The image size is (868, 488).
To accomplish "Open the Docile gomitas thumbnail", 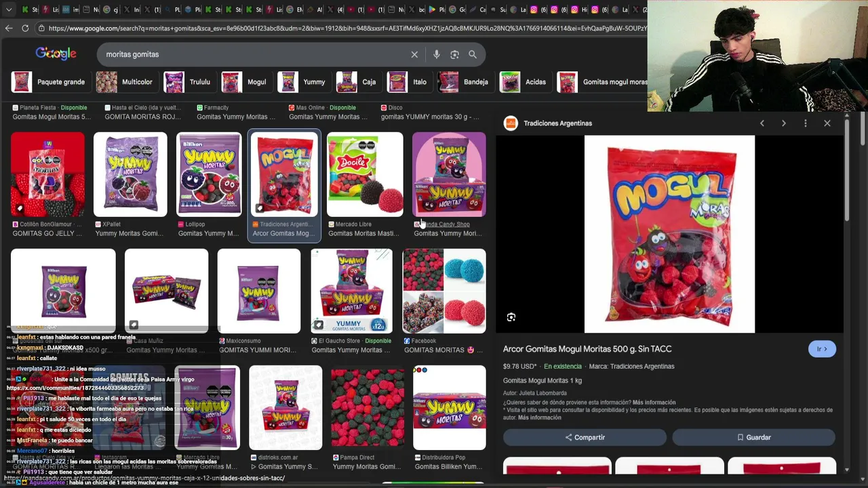I will (x=365, y=174).
